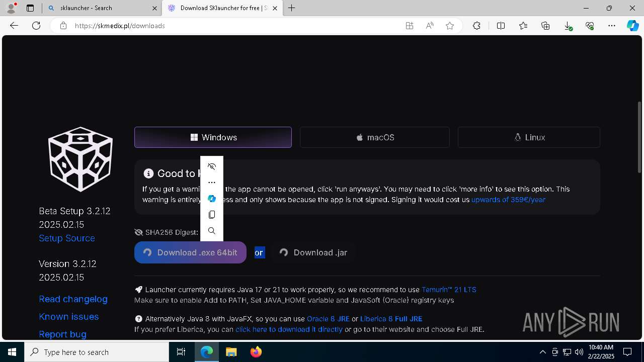Click here to download it directly link

click(289, 329)
